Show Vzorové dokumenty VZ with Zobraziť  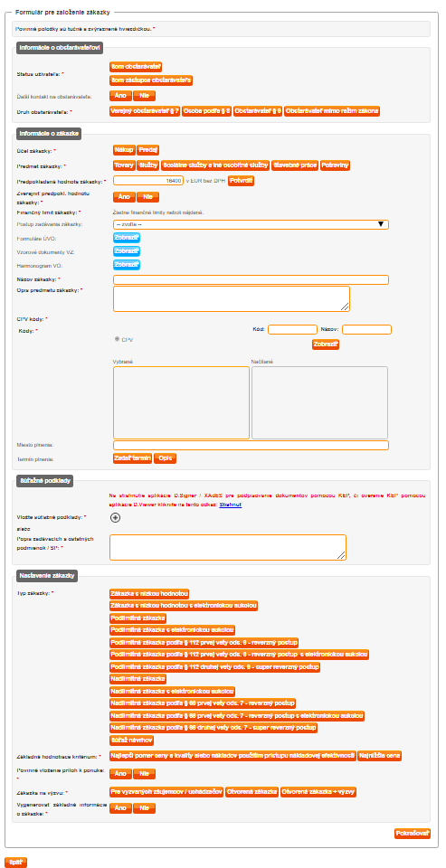point(127,251)
